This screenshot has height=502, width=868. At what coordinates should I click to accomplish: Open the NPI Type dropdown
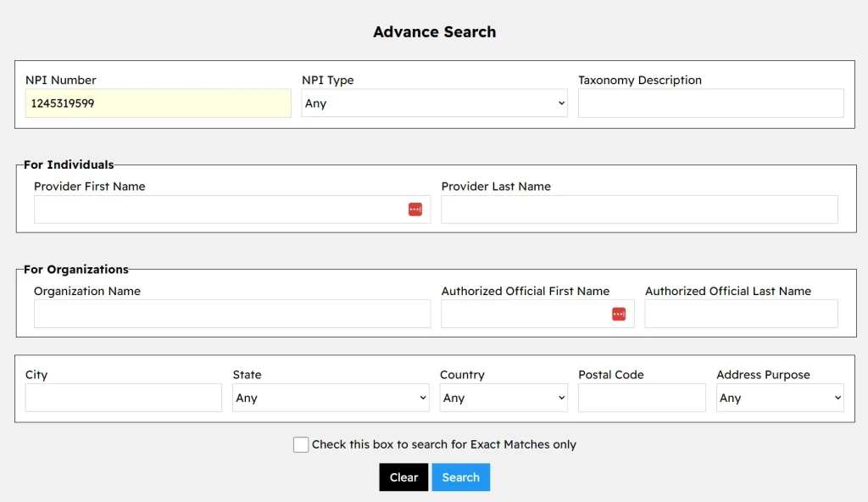click(434, 103)
